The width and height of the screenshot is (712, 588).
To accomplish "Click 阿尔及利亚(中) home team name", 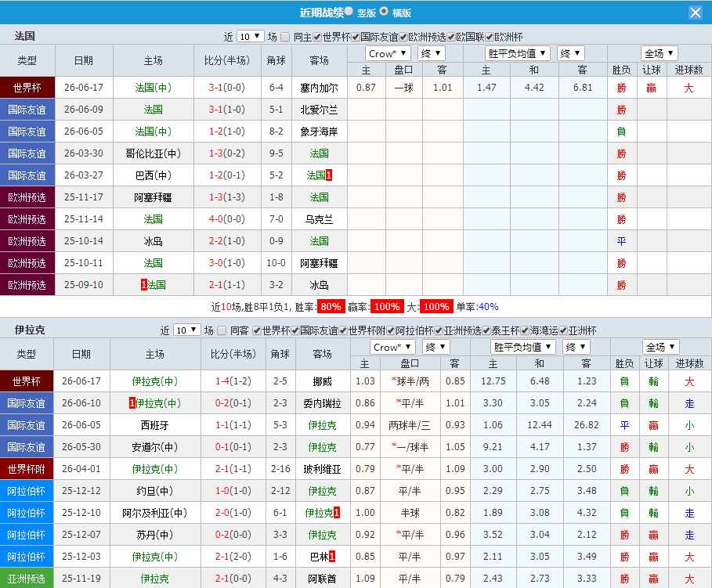I will tap(155, 513).
